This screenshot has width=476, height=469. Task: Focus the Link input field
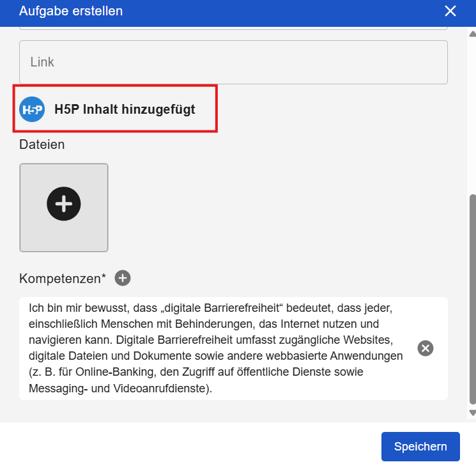(233, 62)
